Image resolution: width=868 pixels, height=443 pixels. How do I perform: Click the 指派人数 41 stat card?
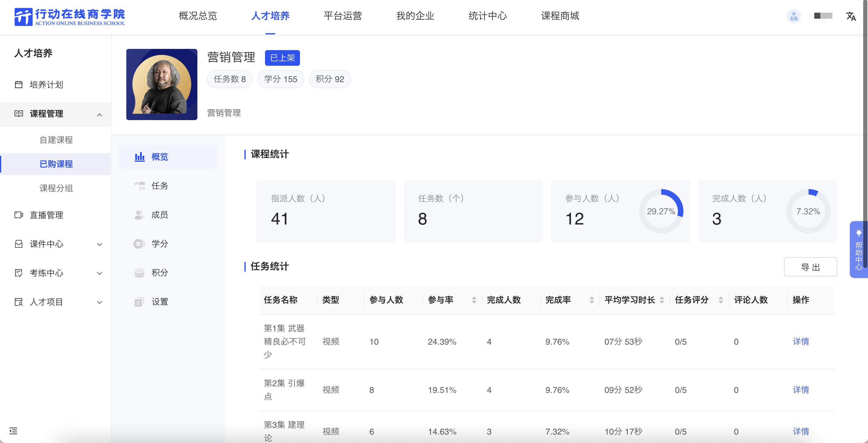[326, 211]
